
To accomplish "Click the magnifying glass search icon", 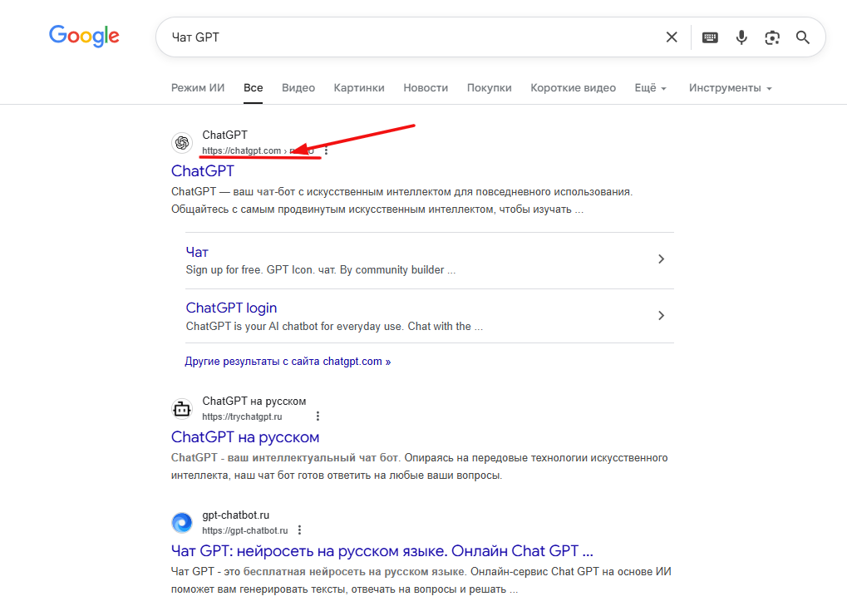I will pos(801,37).
